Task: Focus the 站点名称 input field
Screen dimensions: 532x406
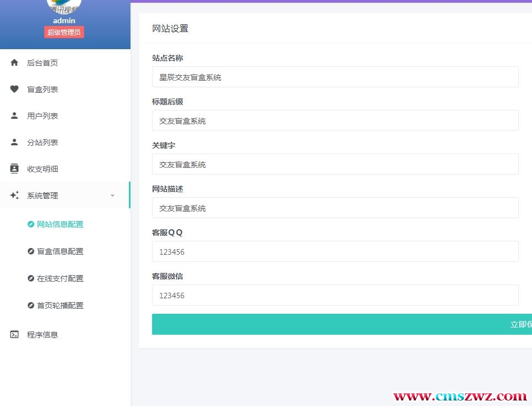Action: pyautogui.click(x=335, y=77)
